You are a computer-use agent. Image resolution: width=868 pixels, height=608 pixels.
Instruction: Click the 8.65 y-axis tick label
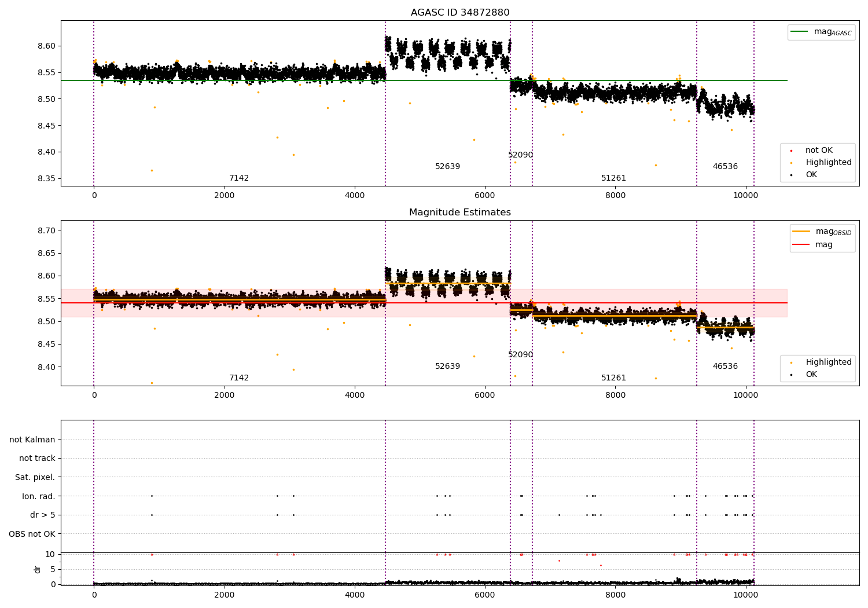point(46,254)
